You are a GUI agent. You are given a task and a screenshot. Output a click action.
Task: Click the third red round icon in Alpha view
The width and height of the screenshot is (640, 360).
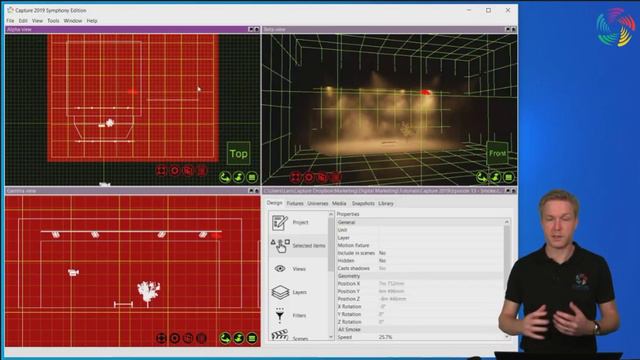click(x=188, y=171)
